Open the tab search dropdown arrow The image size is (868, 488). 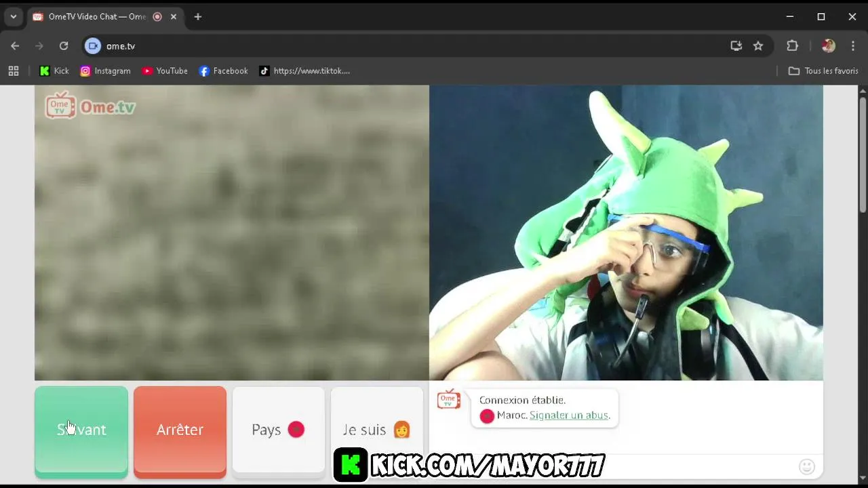[x=13, y=17]
